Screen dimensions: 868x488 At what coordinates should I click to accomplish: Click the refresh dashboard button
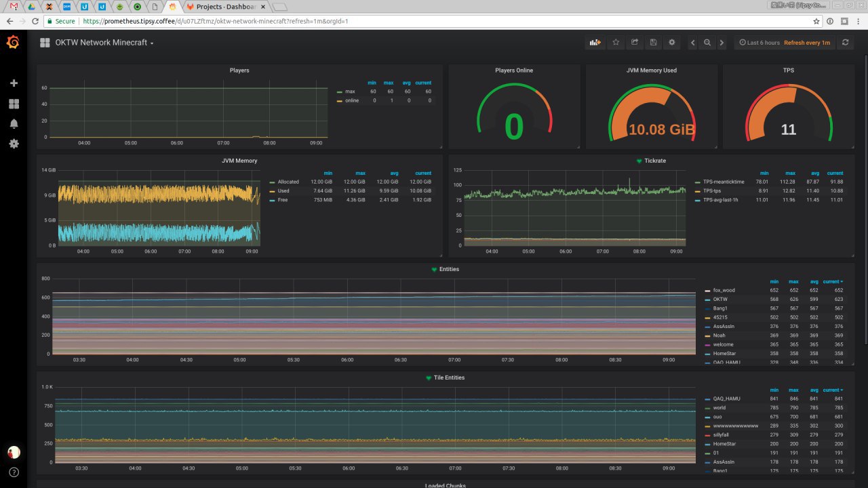tap(845, 43)
